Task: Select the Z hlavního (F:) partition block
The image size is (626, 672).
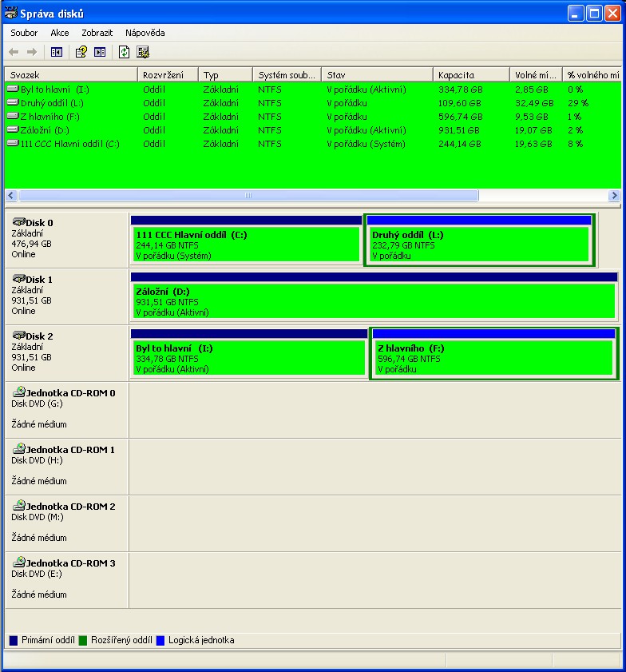Action: click(x=493, y=358)
